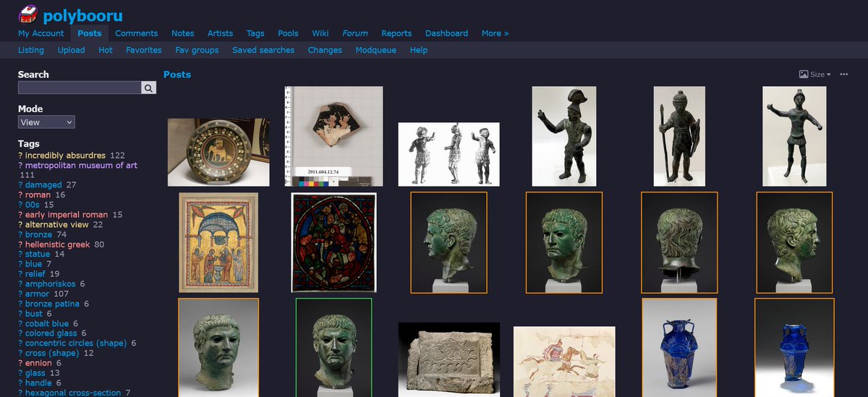Open the Notes section

point(182,33)
